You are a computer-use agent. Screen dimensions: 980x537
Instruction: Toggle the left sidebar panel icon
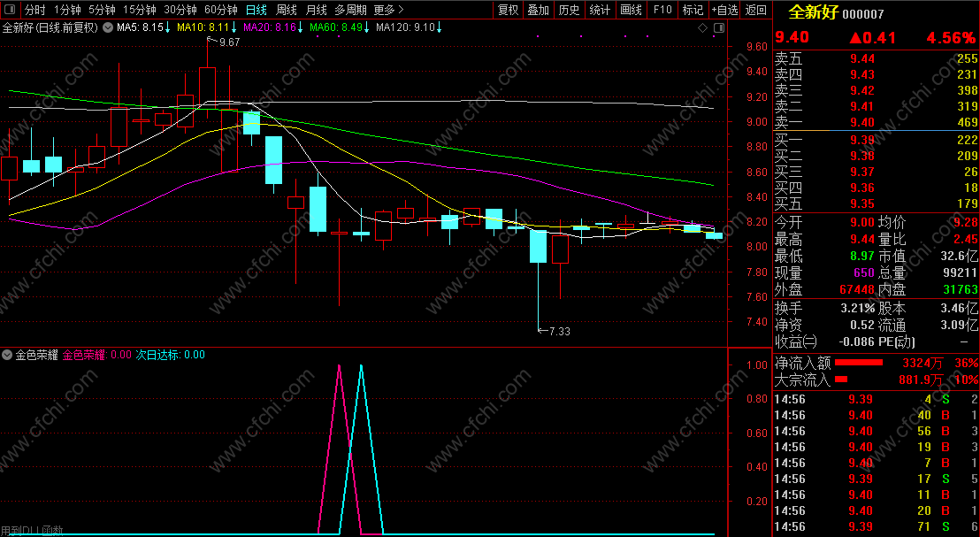10,10
